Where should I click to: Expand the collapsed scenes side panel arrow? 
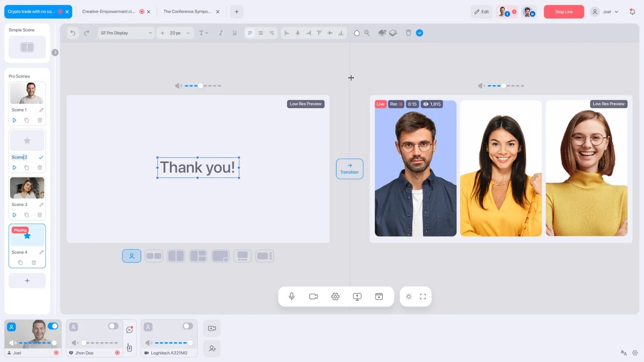55,53
